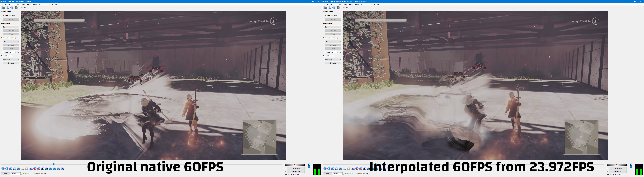Set marker B in left window
Viewport: 644px width, 177px height.
[x=31, y=169]
